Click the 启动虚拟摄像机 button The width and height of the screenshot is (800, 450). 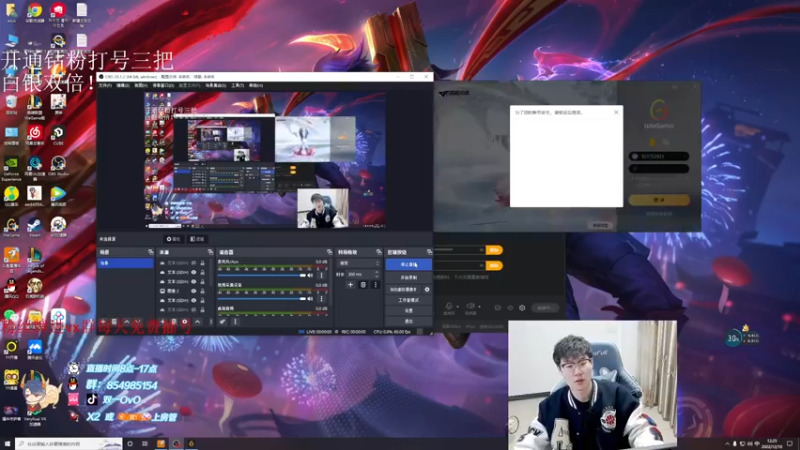pyautogui.click(x=404, y=289)
